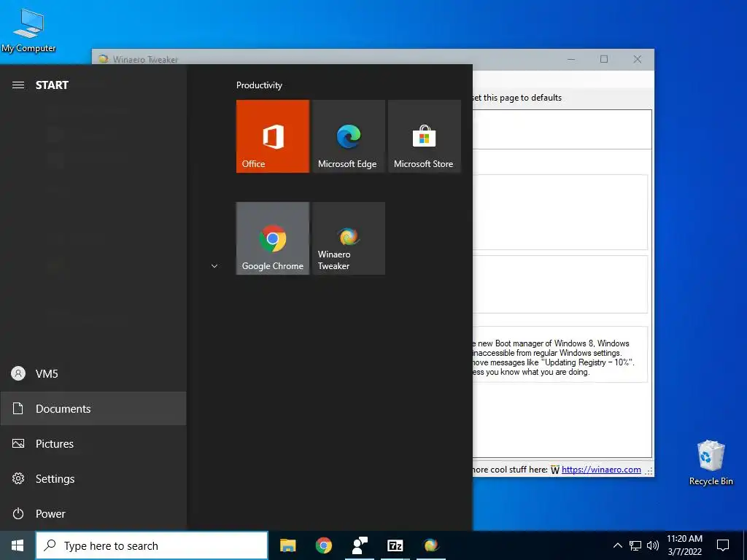Open the volume tray icon
747x560 pixels.
coord(653,545)
